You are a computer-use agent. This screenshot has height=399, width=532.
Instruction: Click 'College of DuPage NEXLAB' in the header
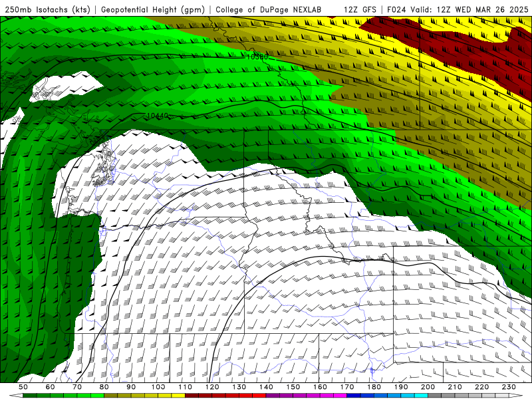269,9
